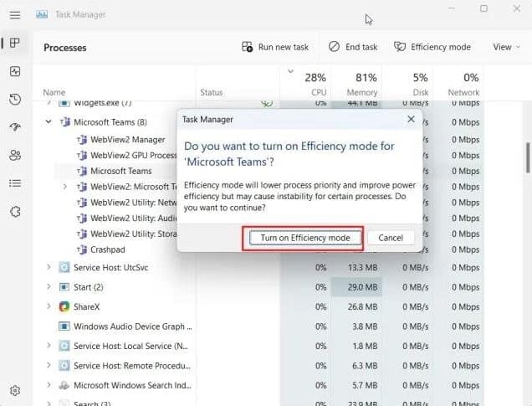This screenshot has height=406, width=532.
Task: Select the WebView2 GPU Process row
Action: 133,155
